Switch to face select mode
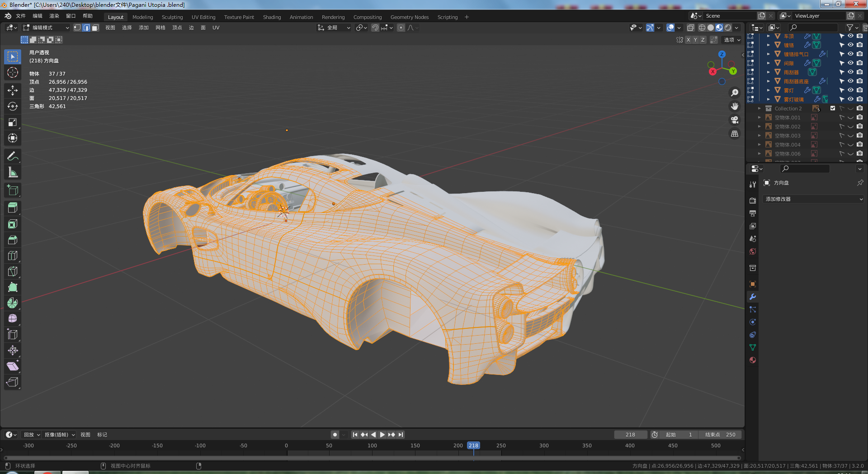868x474 pixels. [95, 28]
